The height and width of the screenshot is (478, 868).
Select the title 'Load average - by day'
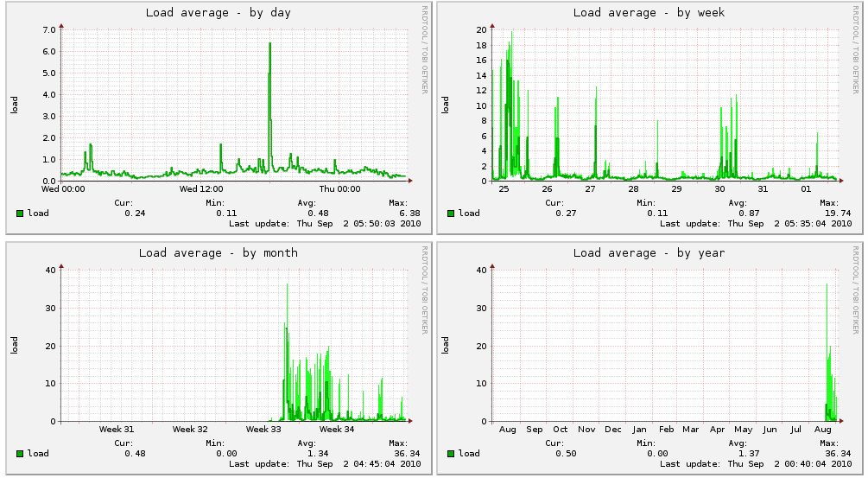(x=219, y=13)
